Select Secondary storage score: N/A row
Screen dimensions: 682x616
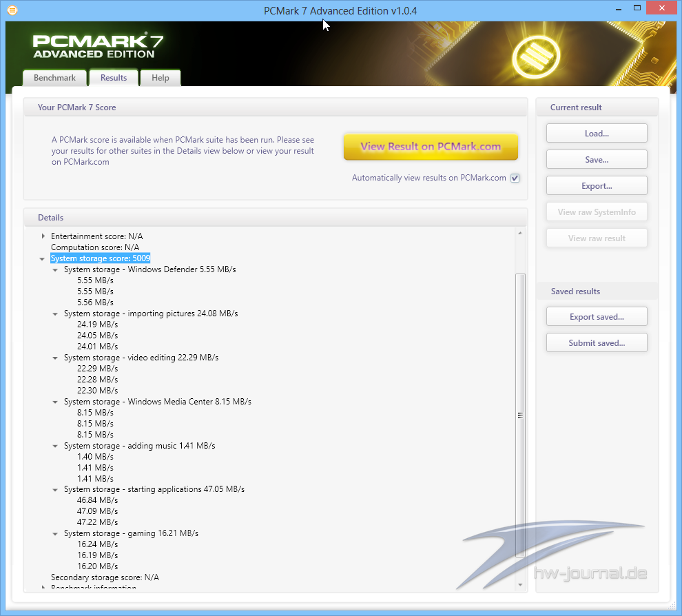[x=105, y=577]
